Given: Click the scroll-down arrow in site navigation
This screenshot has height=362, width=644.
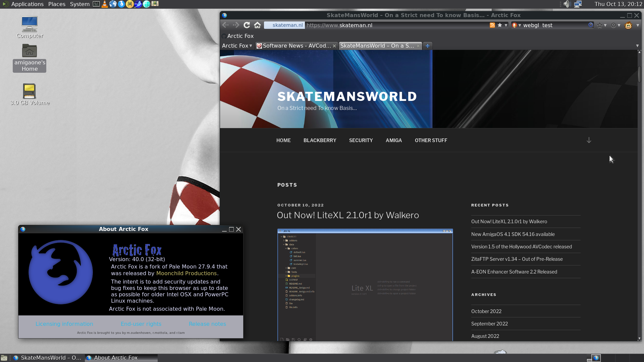Looking at the screenshot, I should (589, 140).
